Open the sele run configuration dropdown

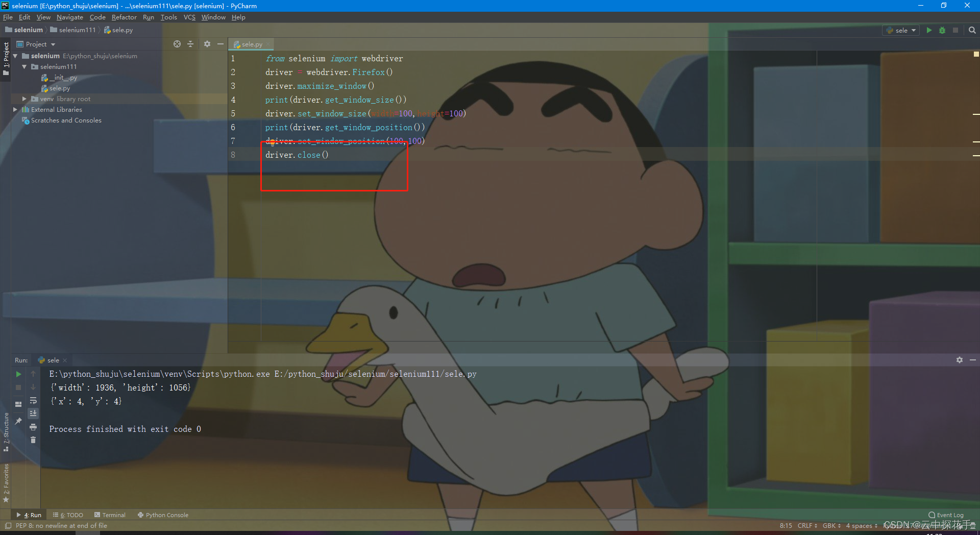(901, 30)
